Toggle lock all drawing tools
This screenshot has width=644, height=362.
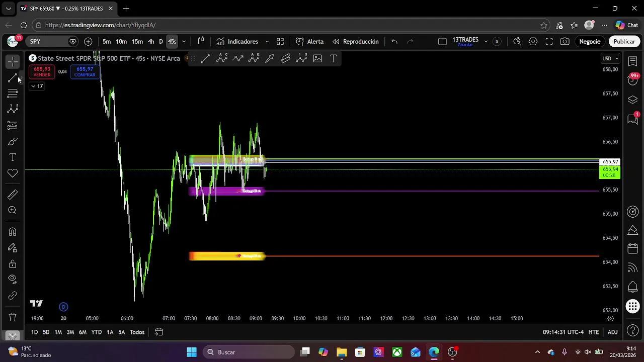point(13,264)
